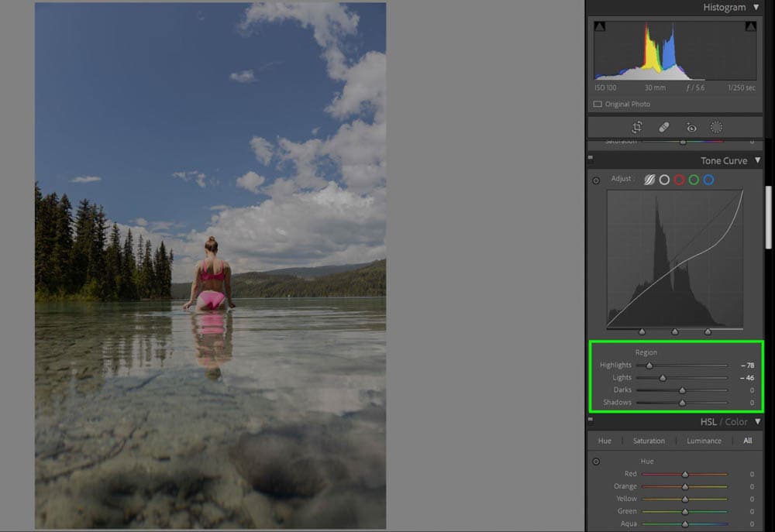
Task: Click the middle tone curve split marker
Action: [675, 331]
